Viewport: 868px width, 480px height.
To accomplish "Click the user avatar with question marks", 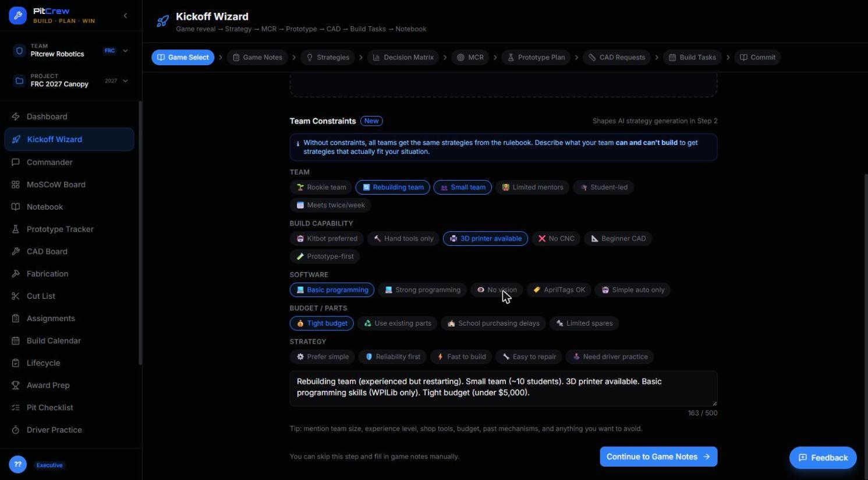I will (x=17, y=464).
